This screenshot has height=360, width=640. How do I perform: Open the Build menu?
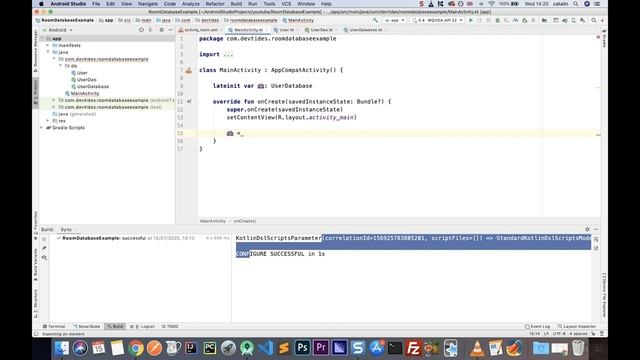[x=236, y=4]
